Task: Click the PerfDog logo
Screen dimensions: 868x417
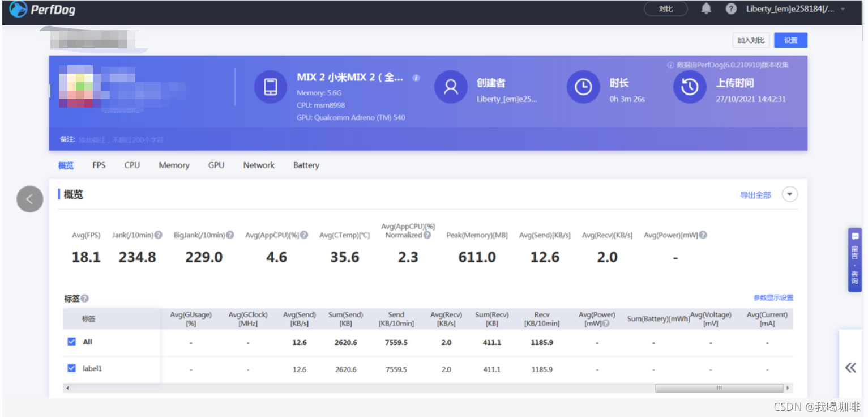Action: pos(42,9)
